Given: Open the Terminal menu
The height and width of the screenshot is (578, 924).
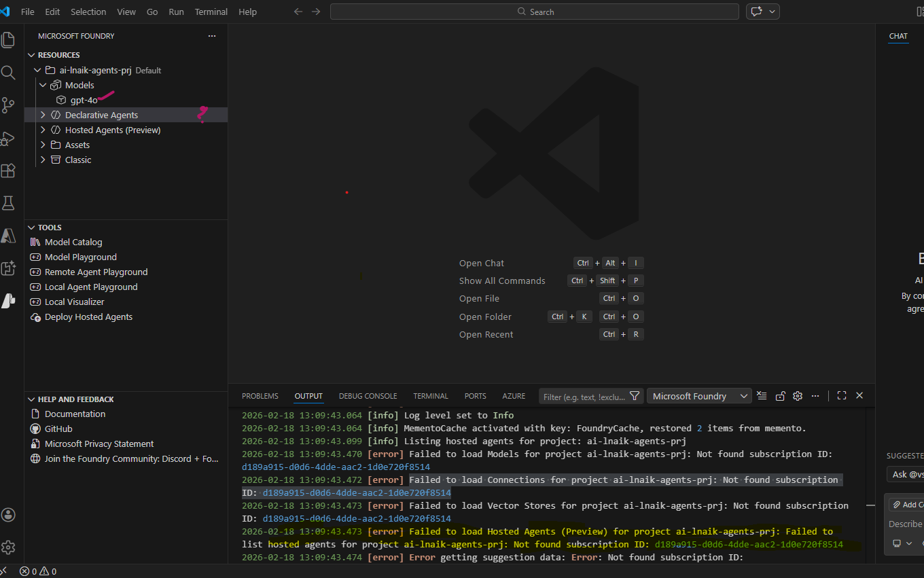Looking at the screenshot, I should point(211,12).
